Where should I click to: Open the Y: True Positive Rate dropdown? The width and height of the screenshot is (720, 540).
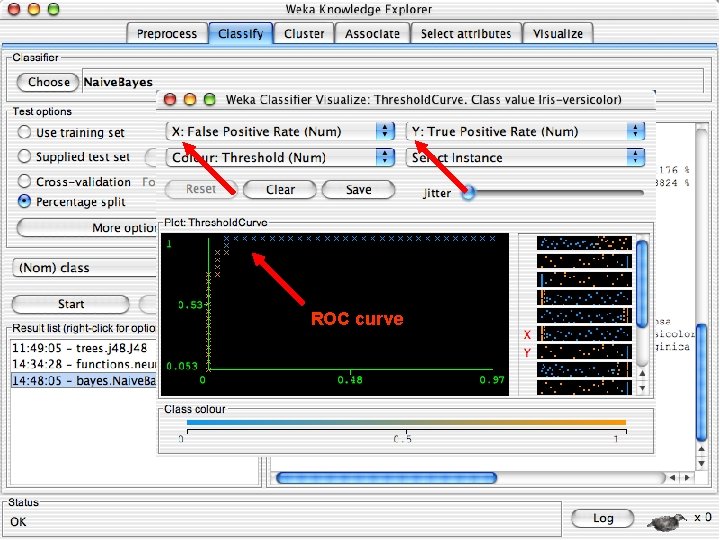[526, 132]
